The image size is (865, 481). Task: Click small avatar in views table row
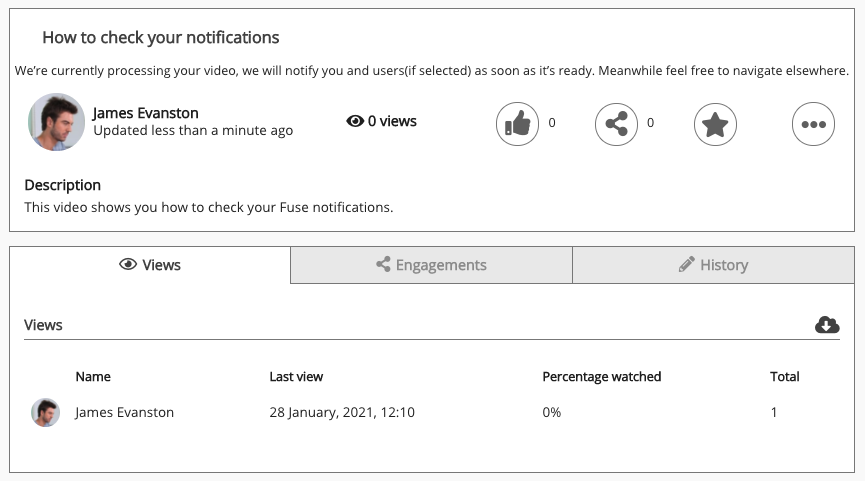point(45,412)
